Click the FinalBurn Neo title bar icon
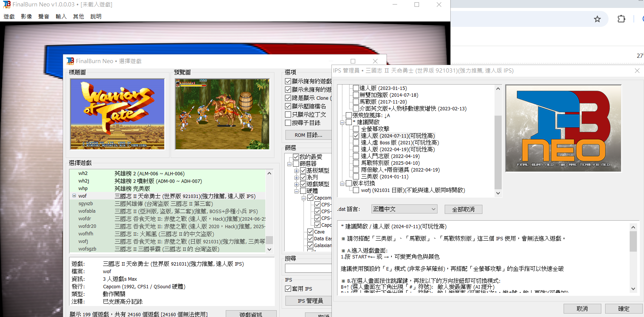The width and height of the screenshot is (644, 317). pos(7,5)
